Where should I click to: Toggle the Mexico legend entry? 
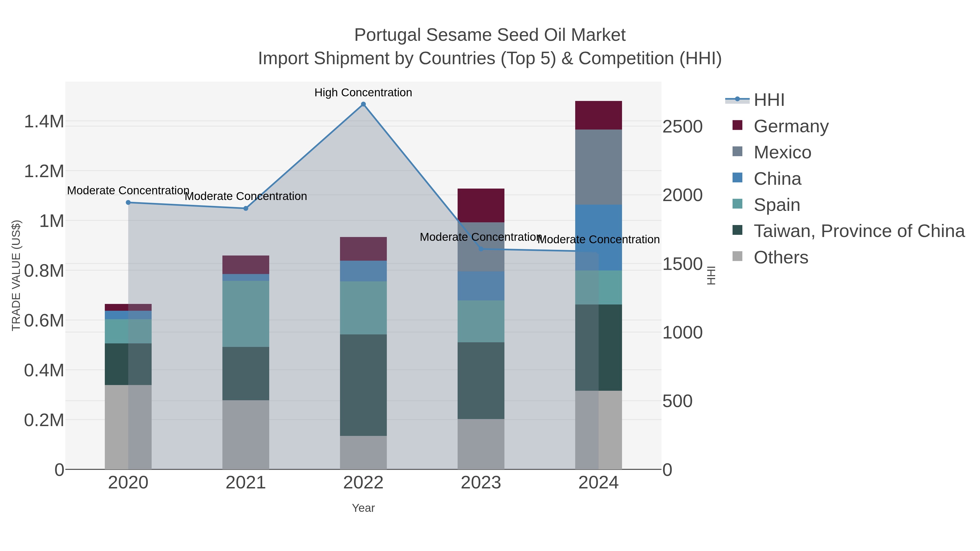[772, 152]
